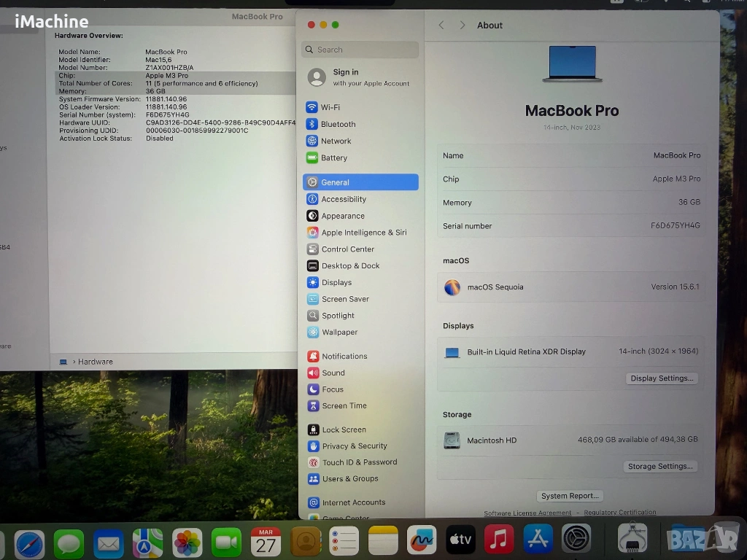Click the Storage Settings button

pyautogui.click(x=660, y=466)
